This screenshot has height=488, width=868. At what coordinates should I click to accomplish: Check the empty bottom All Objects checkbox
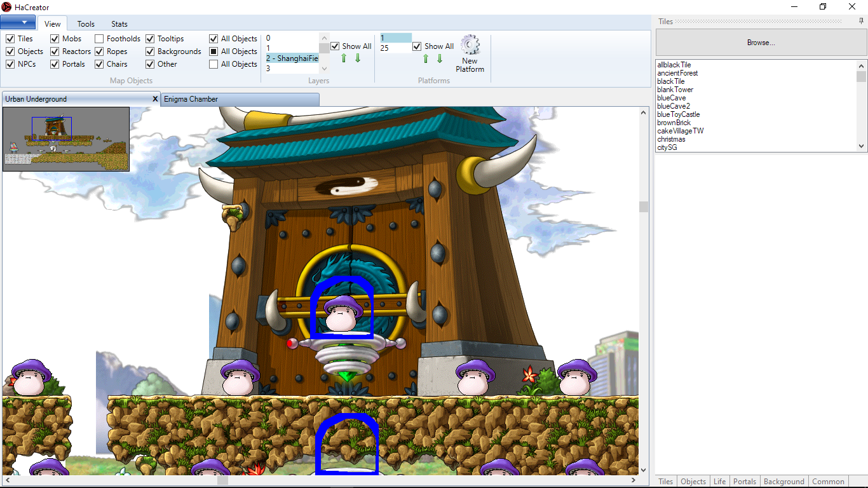click(214, 64)
